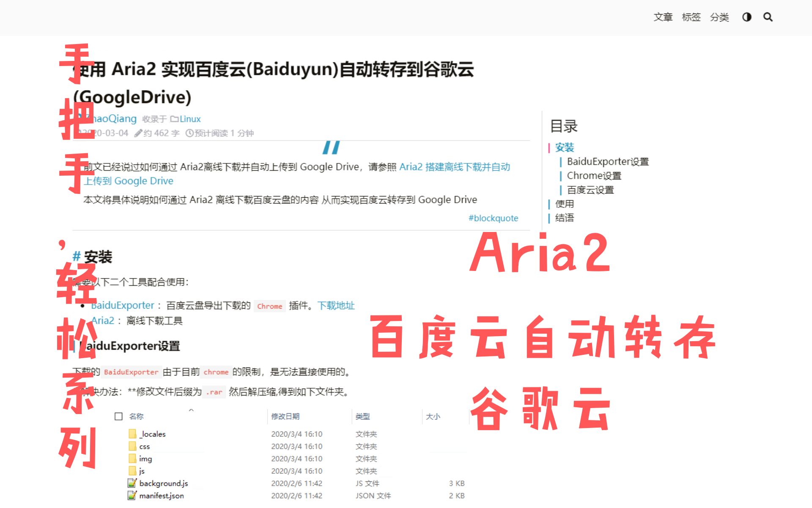Screen dimensions: 812x508
Task: Click the pencil icon beside 约 462 字
Action: coord(138,133)
